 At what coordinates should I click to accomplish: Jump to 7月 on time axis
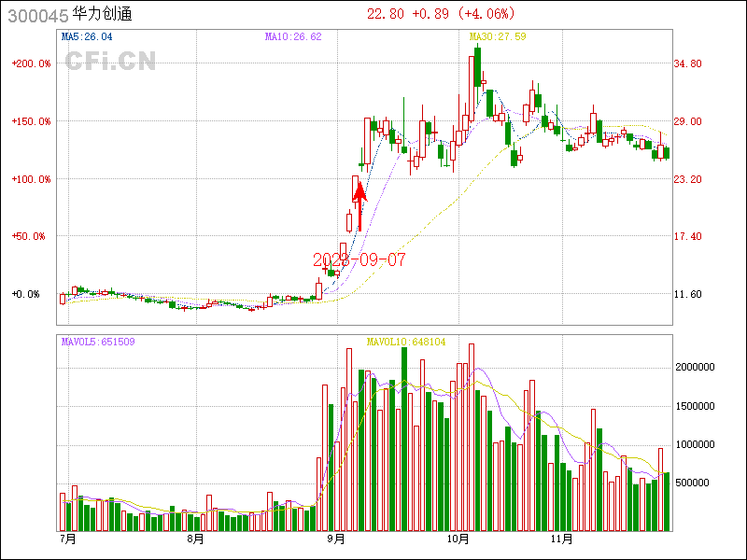coord(66,539)
